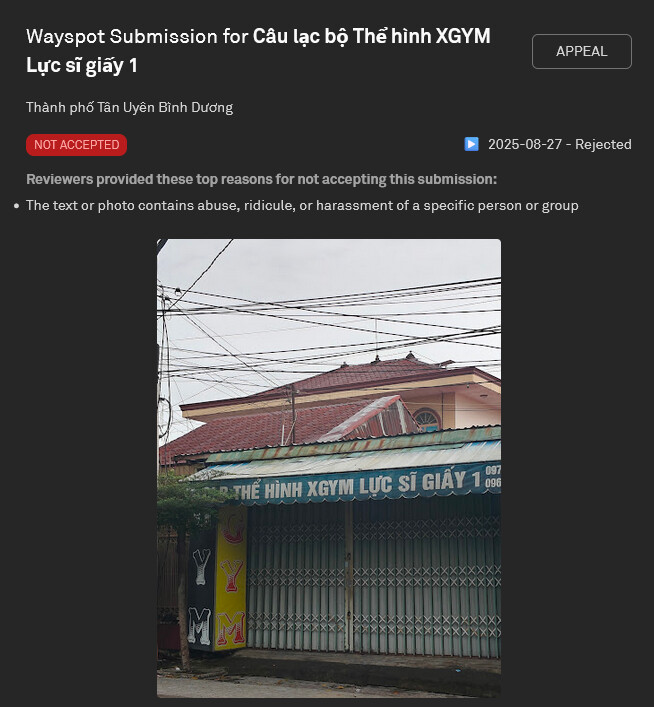Click the arched window under the roof
The width and height of the screenshot is (654, 707).
tap(427, 419)
